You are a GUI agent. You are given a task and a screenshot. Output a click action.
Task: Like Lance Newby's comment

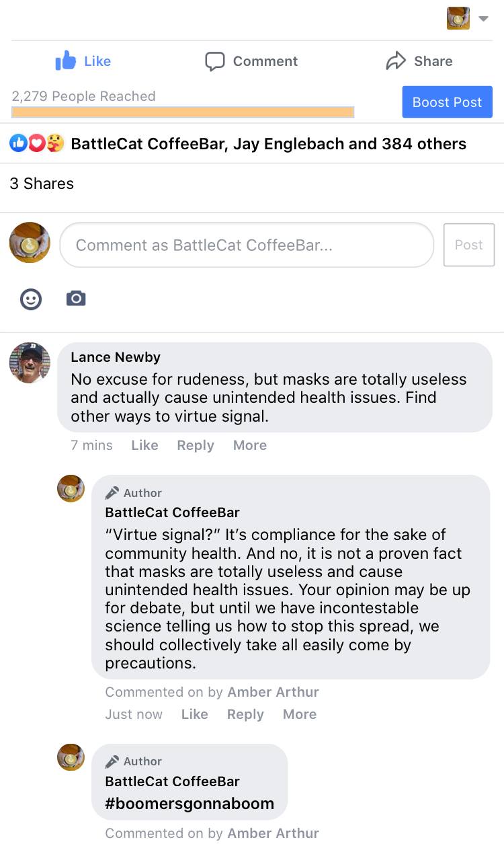144,445
